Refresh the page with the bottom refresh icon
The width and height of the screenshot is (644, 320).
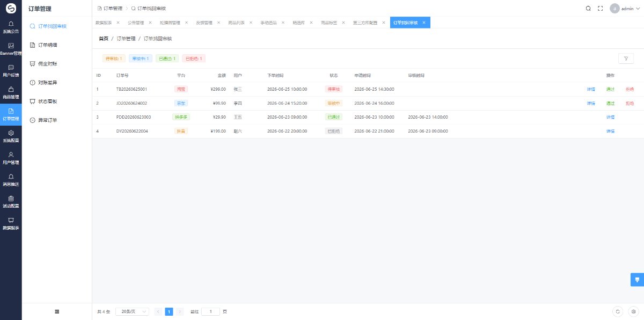click(618, 311)
